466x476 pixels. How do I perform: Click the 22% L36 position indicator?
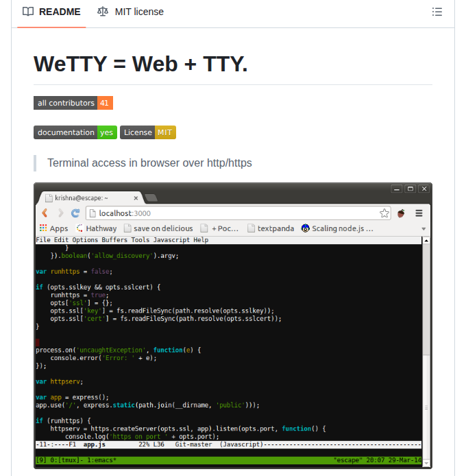point(151,444)
